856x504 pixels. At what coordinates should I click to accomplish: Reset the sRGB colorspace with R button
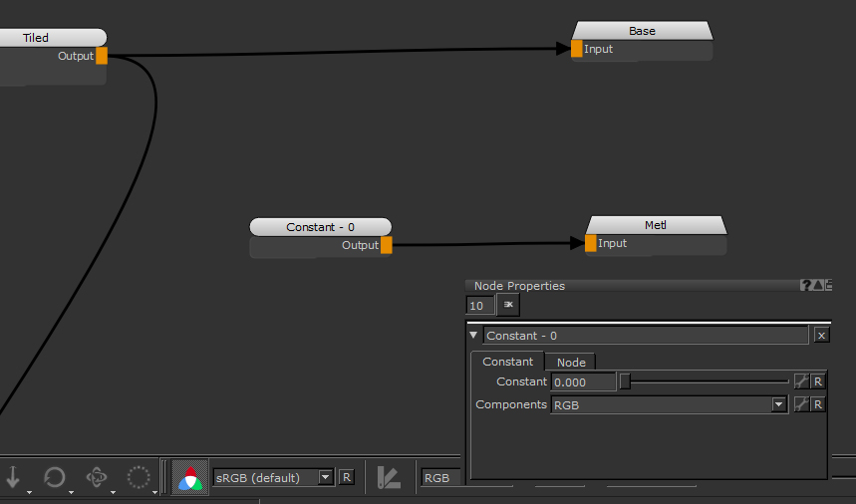tap(346, 477)
